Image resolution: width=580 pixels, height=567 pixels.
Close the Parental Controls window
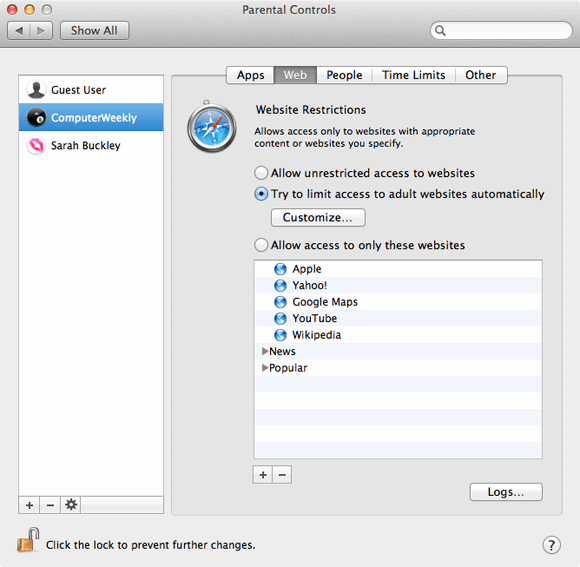click(x=12, y=9)
